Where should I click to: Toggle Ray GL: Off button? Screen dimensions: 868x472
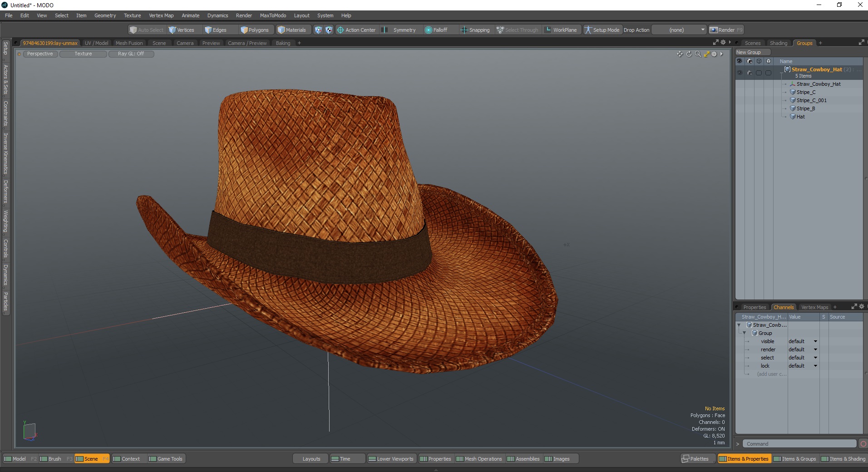pos(131,54)
